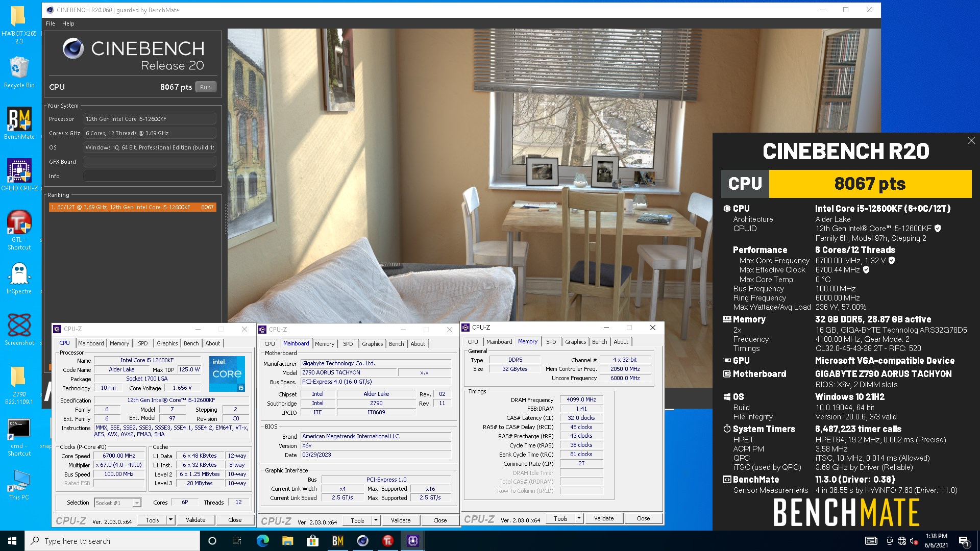This screenshot has width=980, height=551.
Task: Click Close button in right CPU-Z window
Action: 643,518
